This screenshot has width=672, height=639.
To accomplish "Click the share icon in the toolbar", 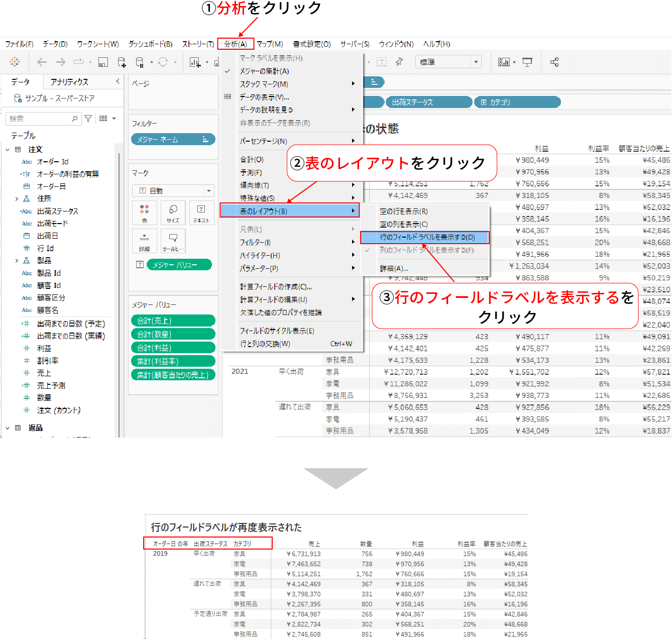I will pos(554,61).
